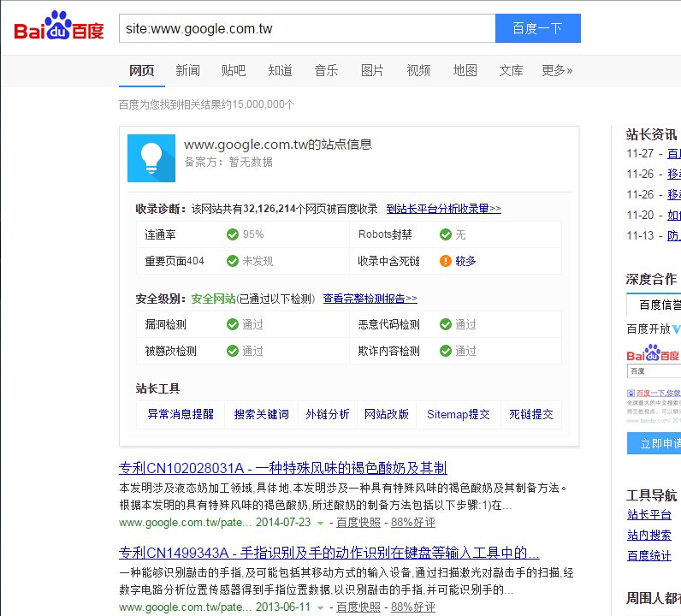Click the blue lightbulb site info icon
This screenshot has height=616, width=681.
[151, 157]
